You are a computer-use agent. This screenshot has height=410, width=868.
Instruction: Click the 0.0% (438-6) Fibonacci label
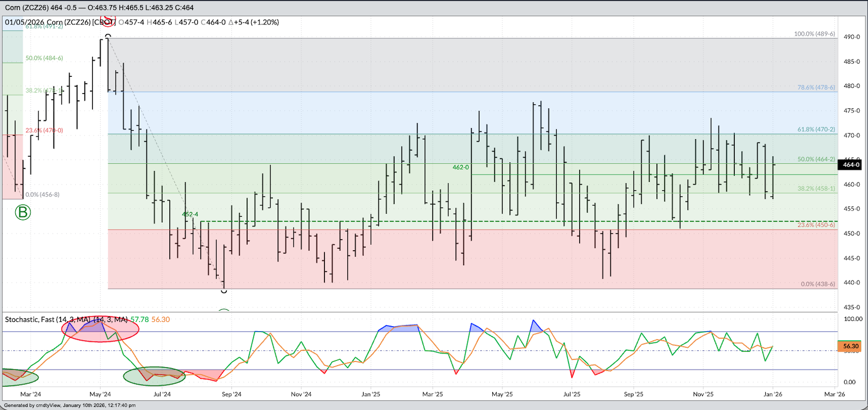point(817,284)
